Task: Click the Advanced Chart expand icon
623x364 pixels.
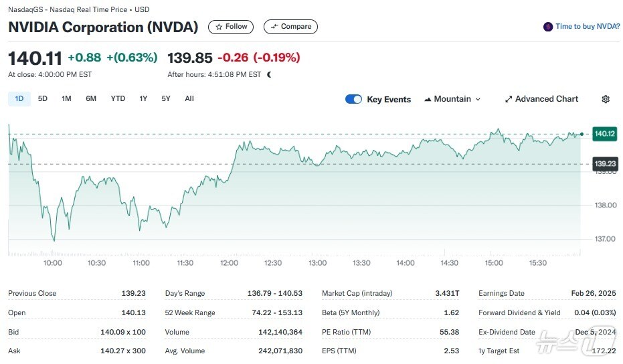Action: pyautogui.click(x=509, y=99)
